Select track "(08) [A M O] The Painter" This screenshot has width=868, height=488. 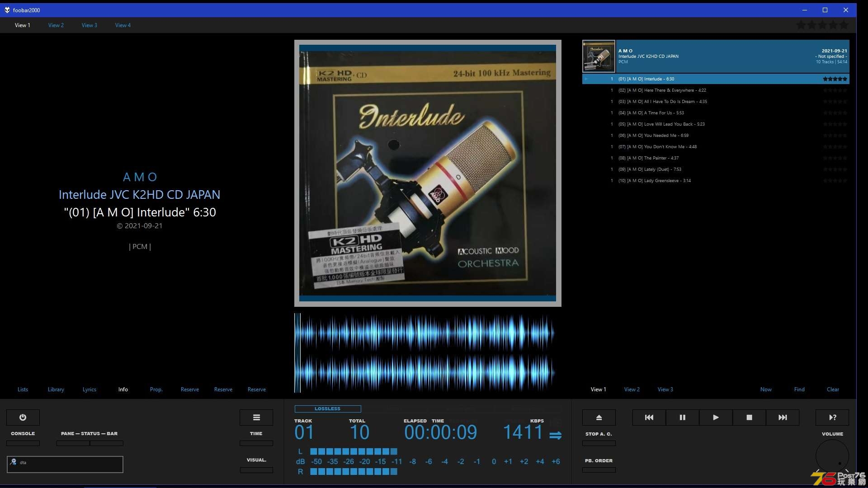(x=716, y=158)
